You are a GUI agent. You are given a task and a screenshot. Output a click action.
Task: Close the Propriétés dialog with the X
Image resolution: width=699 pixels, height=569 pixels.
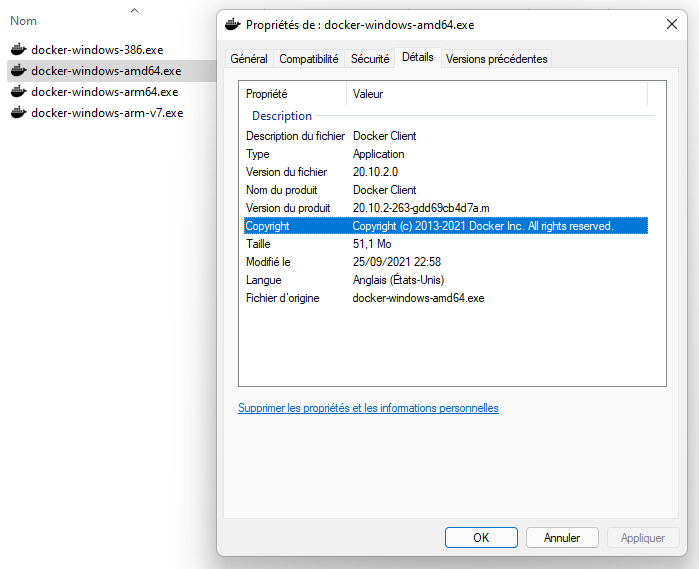(x=672, y=24)
